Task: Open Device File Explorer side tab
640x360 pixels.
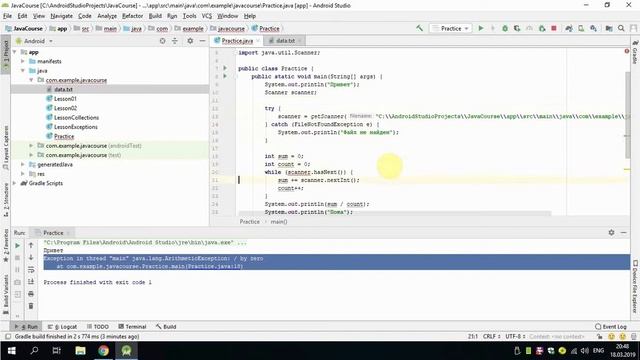Action: [x=635, y=287]
